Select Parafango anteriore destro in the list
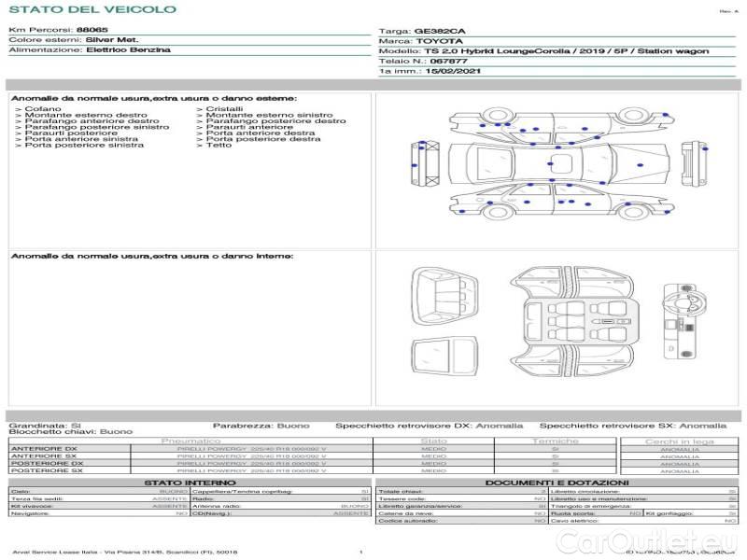The image size is (747, 560). click(92, 121)
